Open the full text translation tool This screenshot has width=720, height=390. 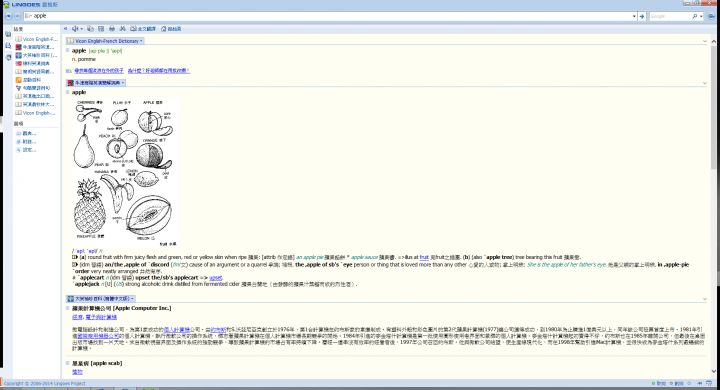[x=143, y=28]
